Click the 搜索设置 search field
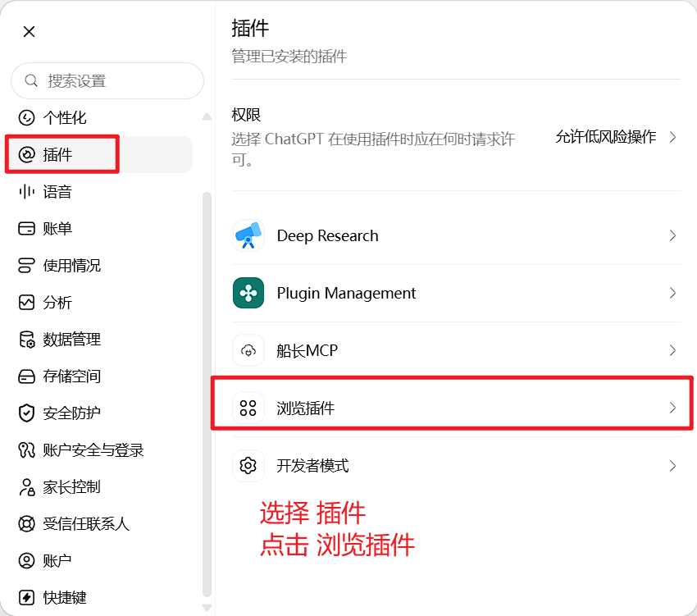 [x=107, y=81]
